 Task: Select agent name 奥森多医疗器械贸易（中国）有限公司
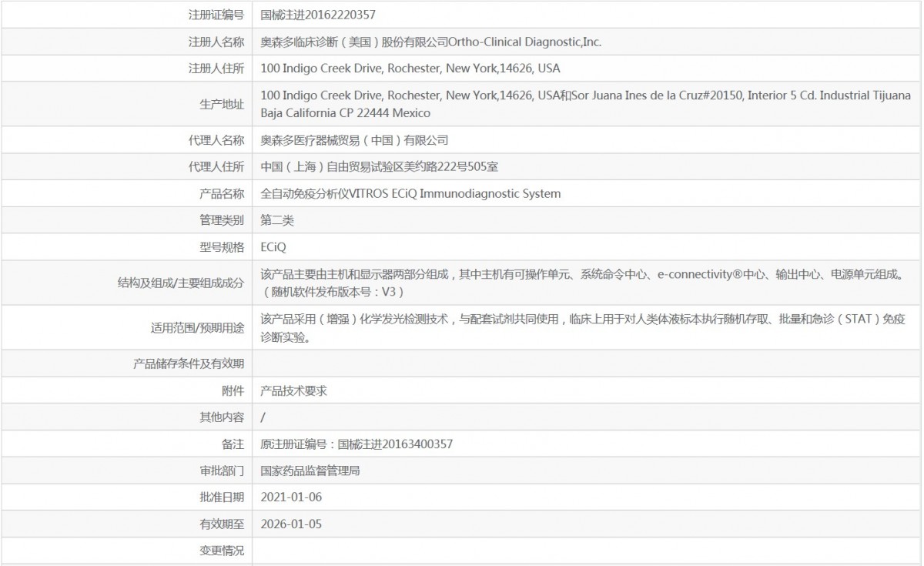click(355, 140)
